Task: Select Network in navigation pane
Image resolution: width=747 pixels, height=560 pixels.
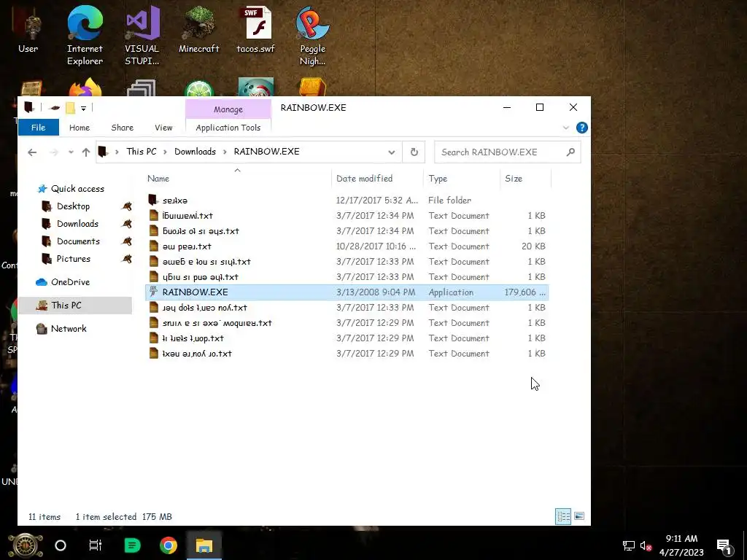Action: [x=69, y=329]
